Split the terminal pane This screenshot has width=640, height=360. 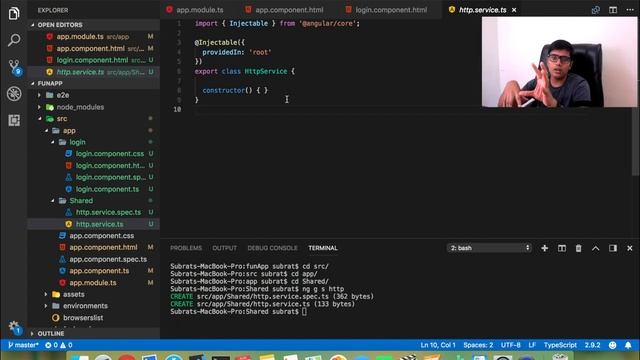pyautogui.click(x=562, y=248)
